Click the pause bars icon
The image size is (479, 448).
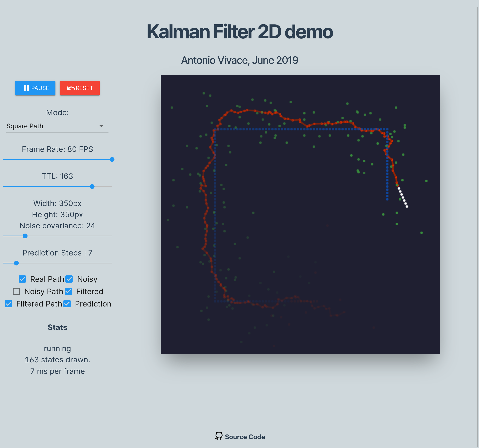tap(27, 88)
